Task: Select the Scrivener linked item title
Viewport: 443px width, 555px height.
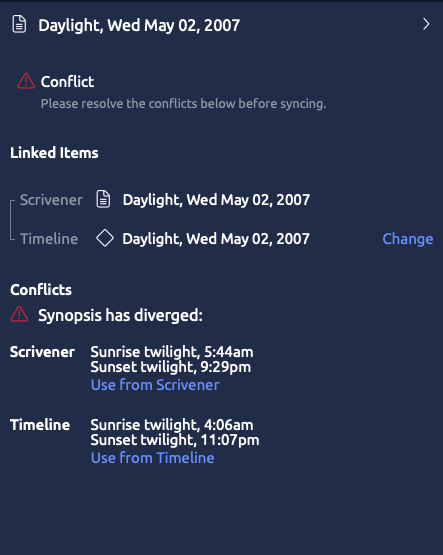Action: coord(216,200)
